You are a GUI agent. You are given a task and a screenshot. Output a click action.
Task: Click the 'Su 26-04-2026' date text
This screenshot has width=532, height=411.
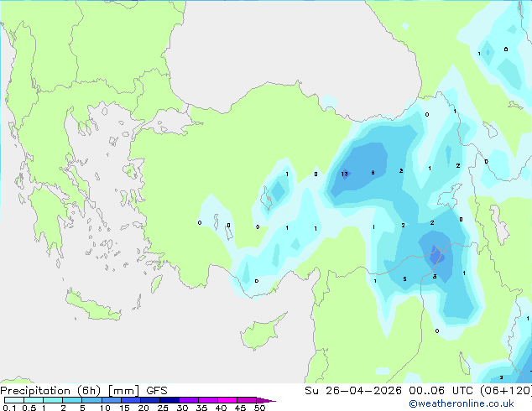click(x=353, y=391)
